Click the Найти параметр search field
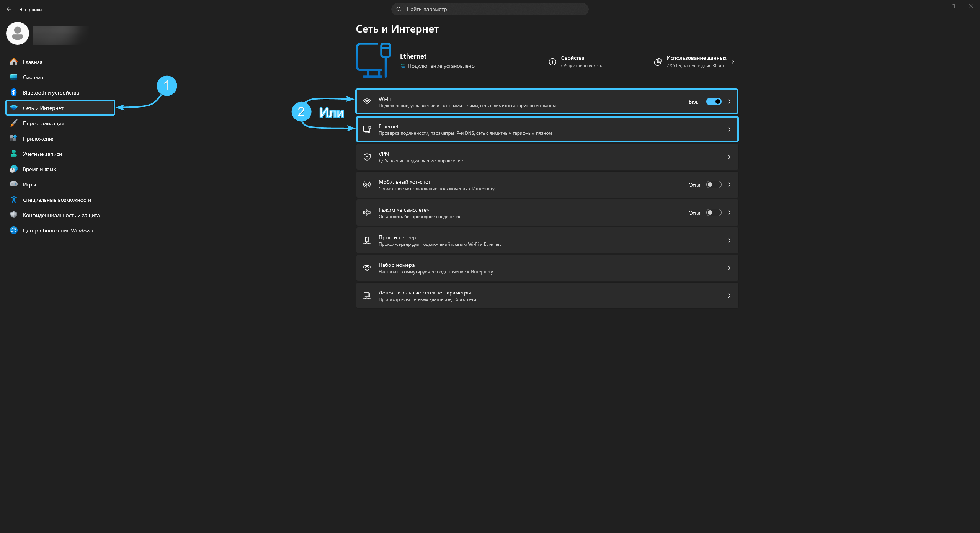Viewport: 980px width, 533px height. [489, 9]
